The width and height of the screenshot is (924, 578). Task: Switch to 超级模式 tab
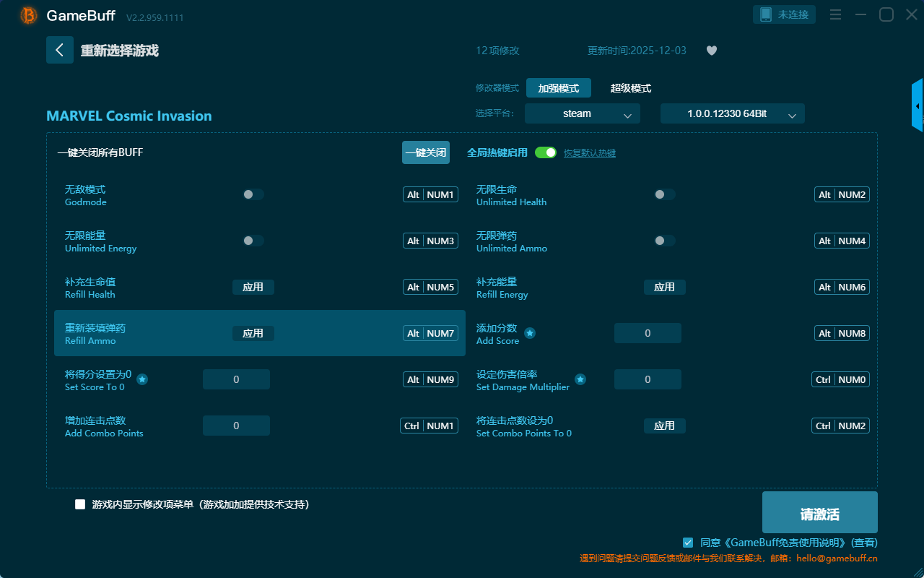coord(630,88)
